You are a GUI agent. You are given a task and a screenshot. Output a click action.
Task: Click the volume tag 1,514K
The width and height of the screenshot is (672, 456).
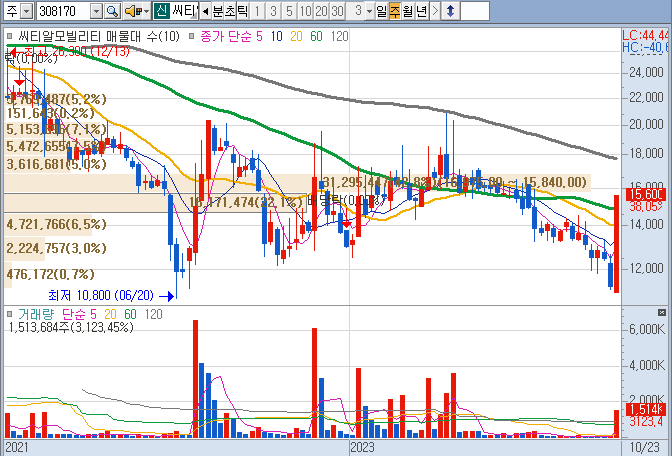point(646,409)
